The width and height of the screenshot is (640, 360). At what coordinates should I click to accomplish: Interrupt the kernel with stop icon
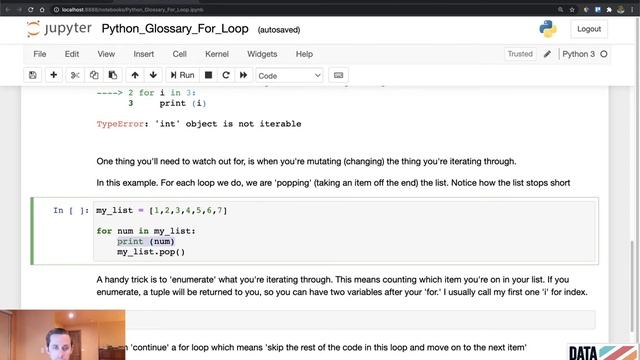point(208,75)
